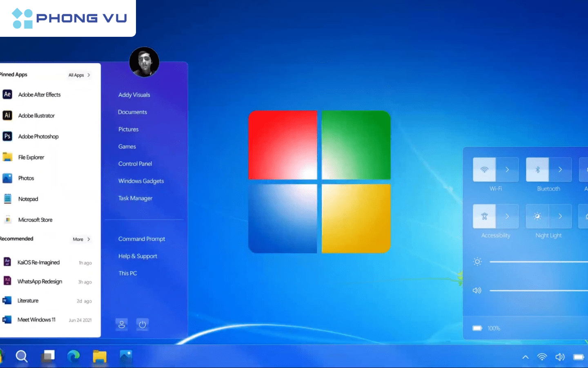Click the power button in Start menu
This screenshot has width=588, height=368.
pyautogui.click(x=142, y=325)
